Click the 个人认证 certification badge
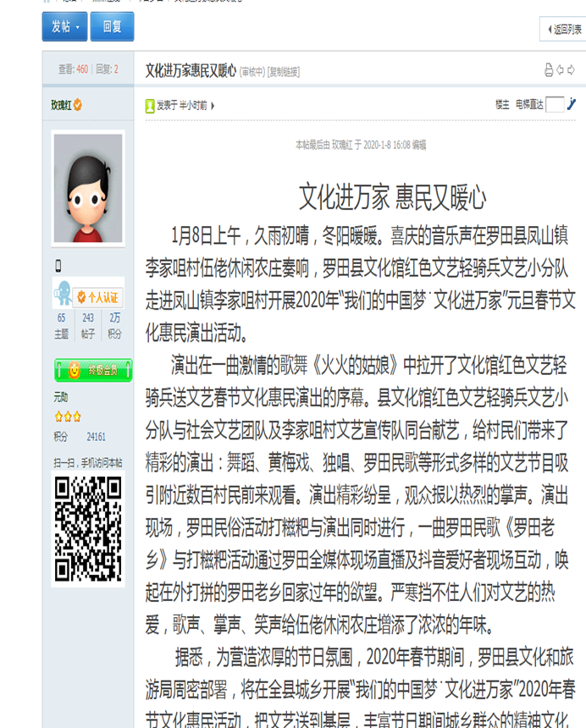 click(x=98, y=297)
